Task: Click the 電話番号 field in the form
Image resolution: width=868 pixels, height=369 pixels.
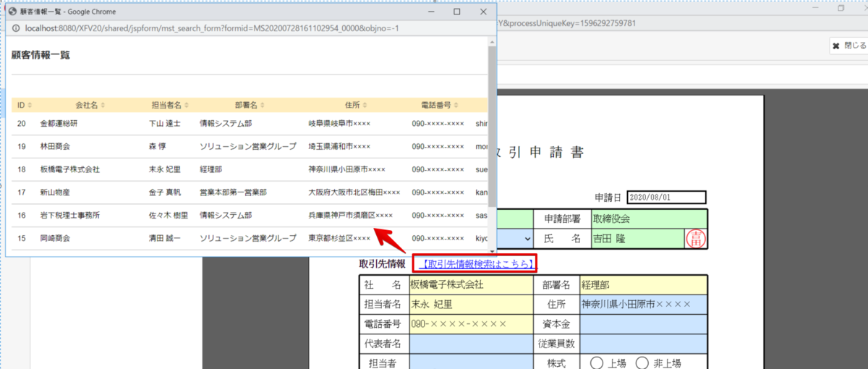Action: [472, 323]
